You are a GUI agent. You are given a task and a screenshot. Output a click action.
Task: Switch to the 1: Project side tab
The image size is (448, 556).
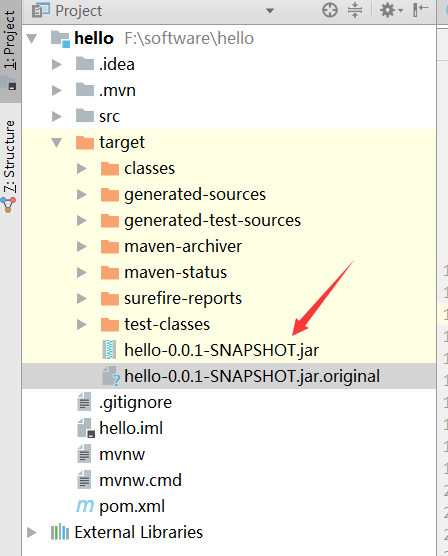10,50
